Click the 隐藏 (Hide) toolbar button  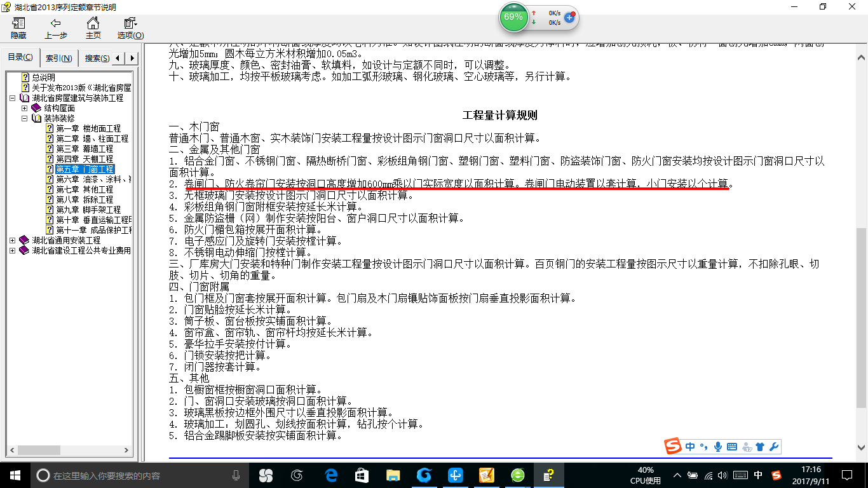coord(18,29)
